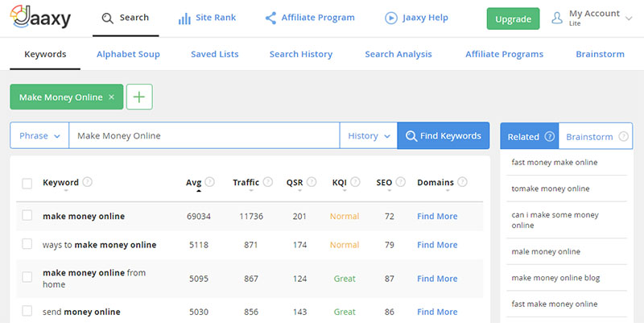Image resolution: width=644 pixels, height=323 pixels.
Task: Click the Related tab help icon
Action: pyautogui.click(x=550, y=136)
